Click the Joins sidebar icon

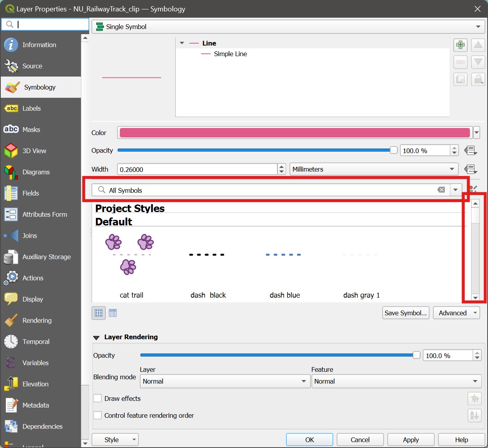[x=11, y=236]
